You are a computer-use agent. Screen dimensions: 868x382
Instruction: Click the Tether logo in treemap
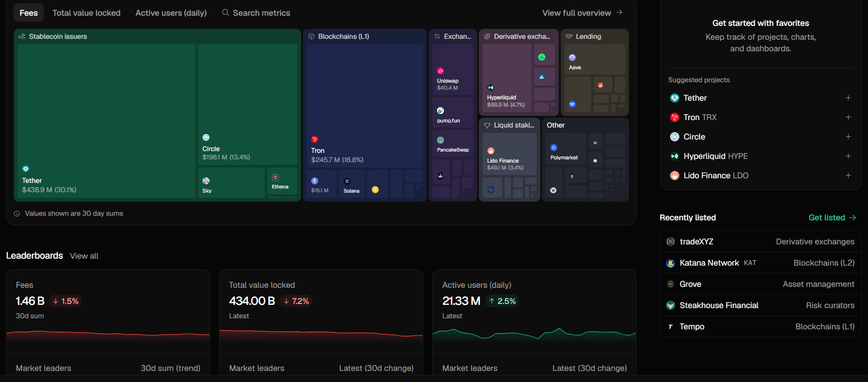point(25,169)
